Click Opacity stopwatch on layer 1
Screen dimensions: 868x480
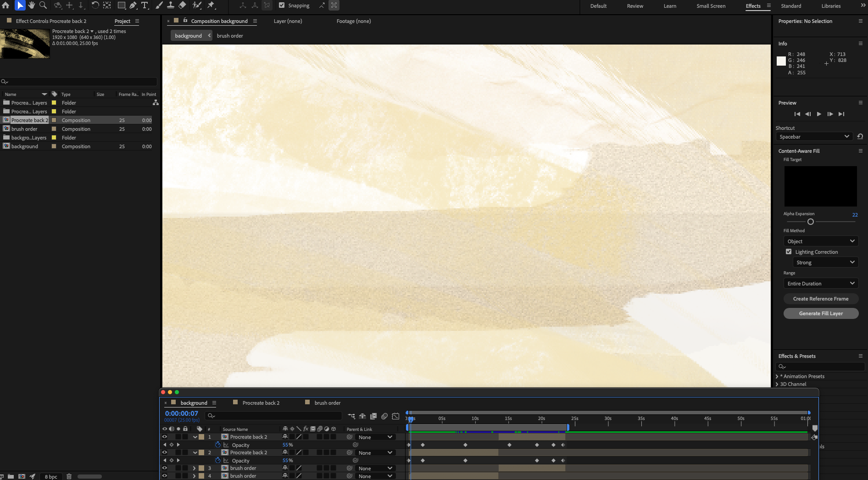(x=218, y=445)
